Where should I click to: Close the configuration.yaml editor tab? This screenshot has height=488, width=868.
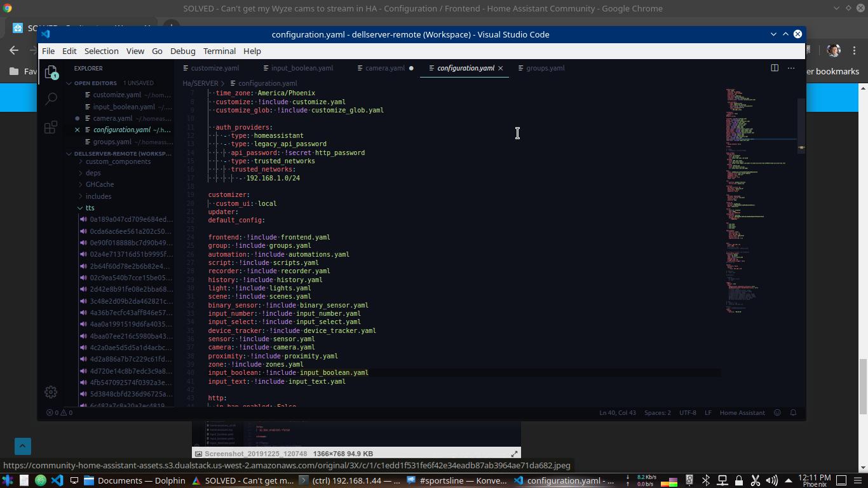point(500,68)
